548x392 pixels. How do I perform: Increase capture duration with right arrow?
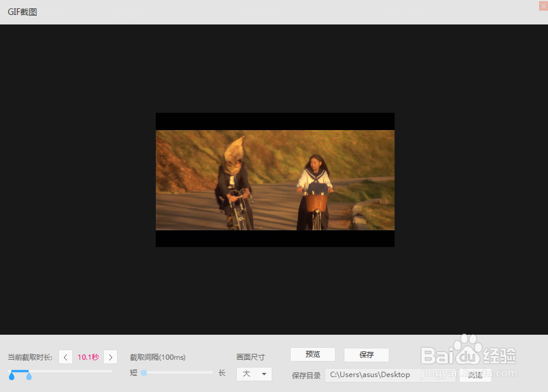[110, 357]
